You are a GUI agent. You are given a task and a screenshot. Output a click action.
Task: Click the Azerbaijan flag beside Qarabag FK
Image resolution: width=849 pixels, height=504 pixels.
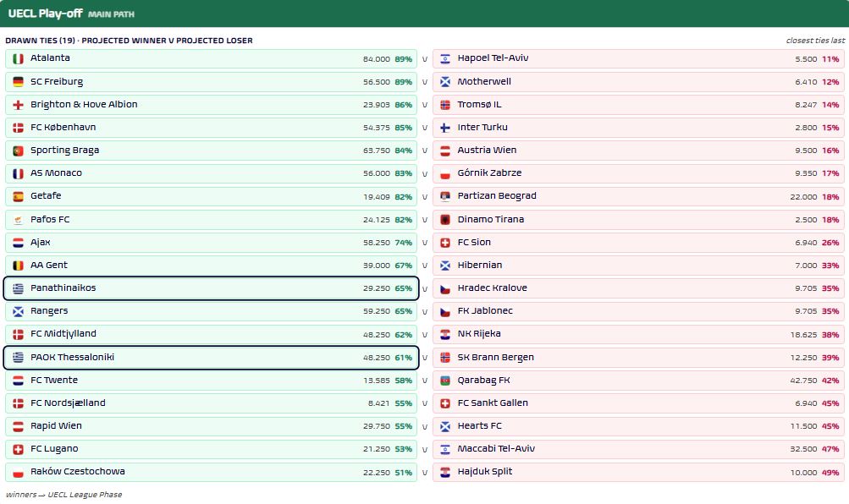[x=445, y=381]
